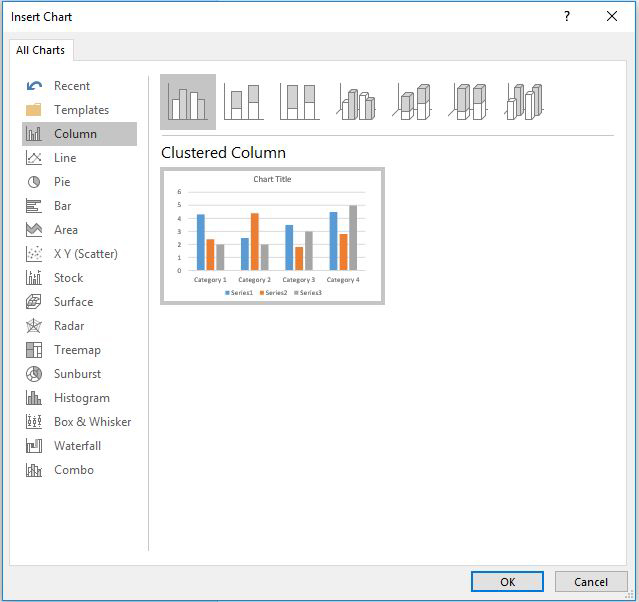Choose the 3-D 100% Stacked Column icon
The width and height of the screenshot is (639, 602).
pos(467,102)
